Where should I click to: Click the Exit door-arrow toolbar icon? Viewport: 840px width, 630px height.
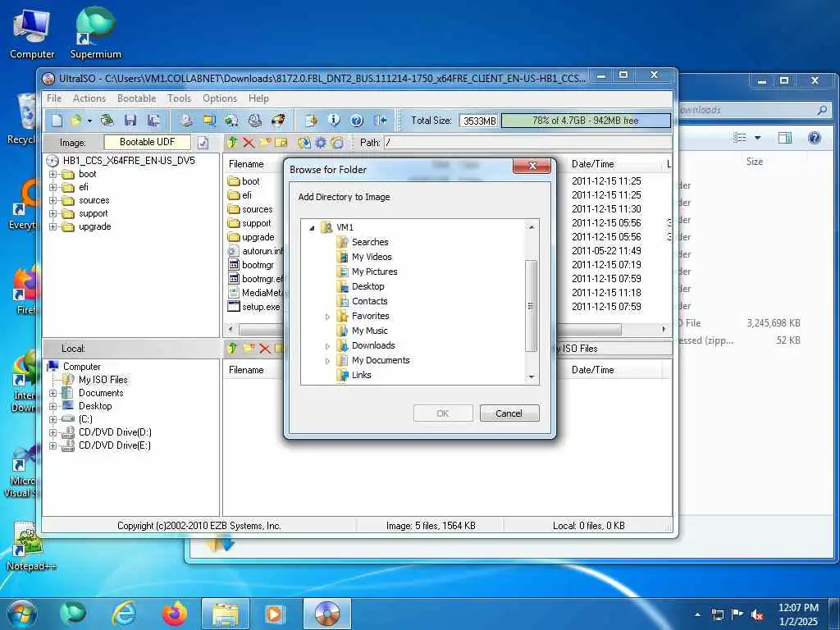381,121
